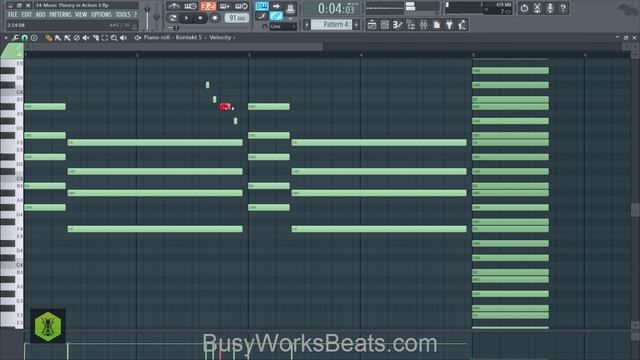Image resolution: width=640 pixels, height=360 pixels.
Task: Open the plugin picker plug icon
Action: [449, 25]
